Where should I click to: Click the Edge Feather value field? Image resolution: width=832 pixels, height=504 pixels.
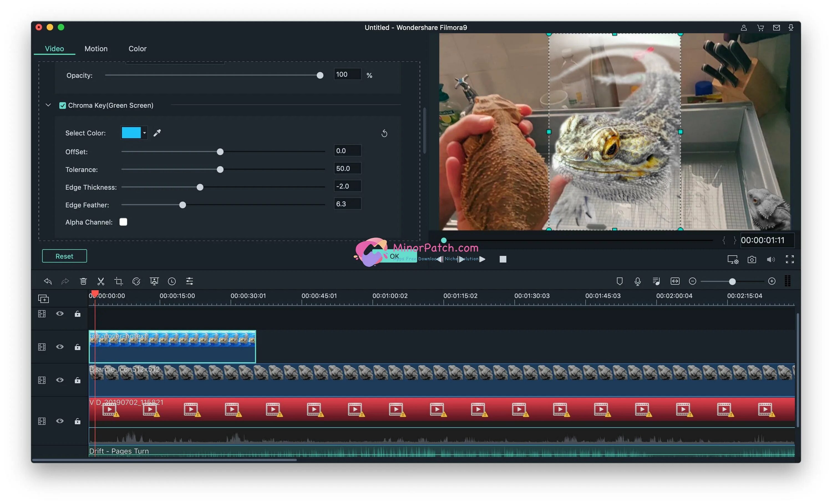(347, 204)
